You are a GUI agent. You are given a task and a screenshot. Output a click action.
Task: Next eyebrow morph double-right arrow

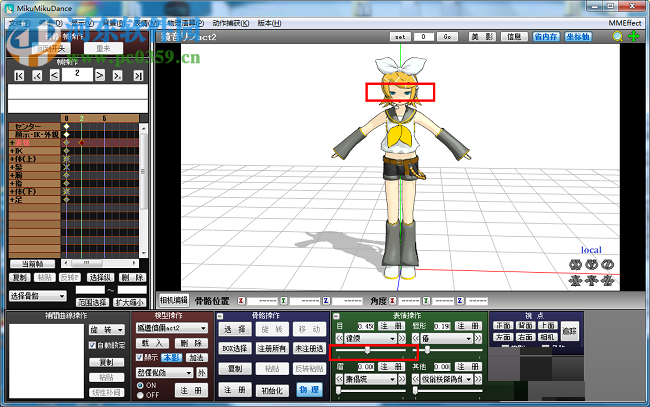pos(402,379)
